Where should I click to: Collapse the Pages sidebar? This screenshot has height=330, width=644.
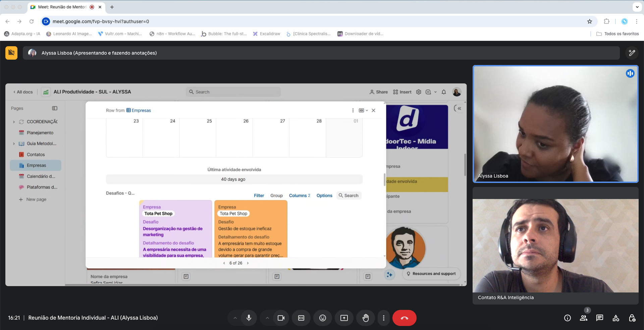tap(55, 108)
